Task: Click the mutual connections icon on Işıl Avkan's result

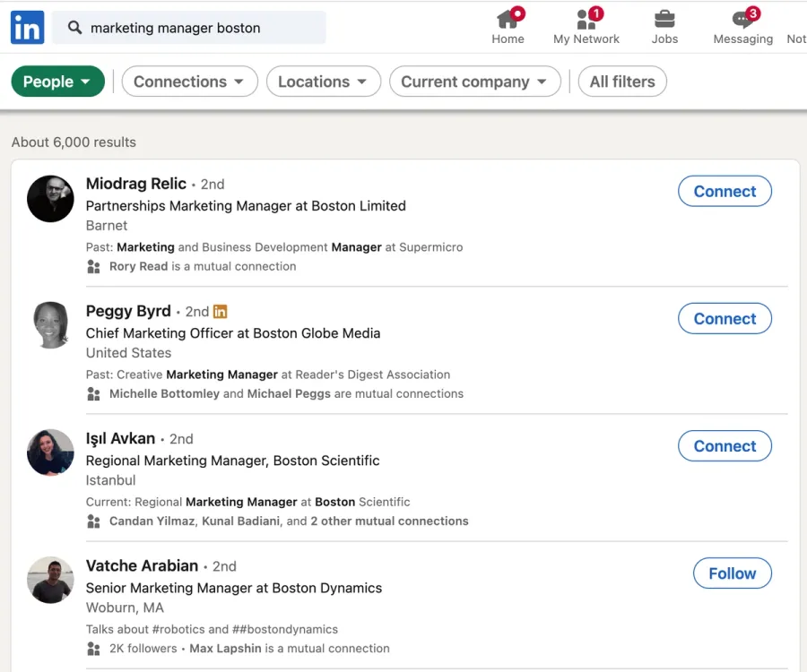Action: tap(93, 521)
